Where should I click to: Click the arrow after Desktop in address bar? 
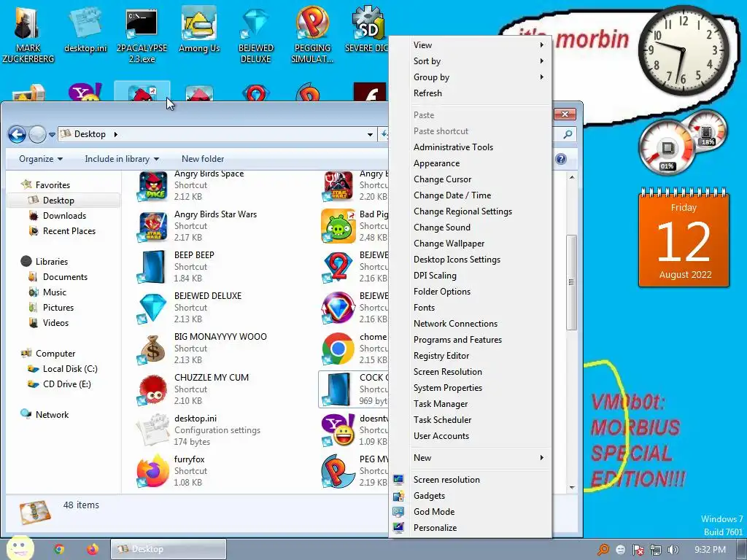(116, 135)
